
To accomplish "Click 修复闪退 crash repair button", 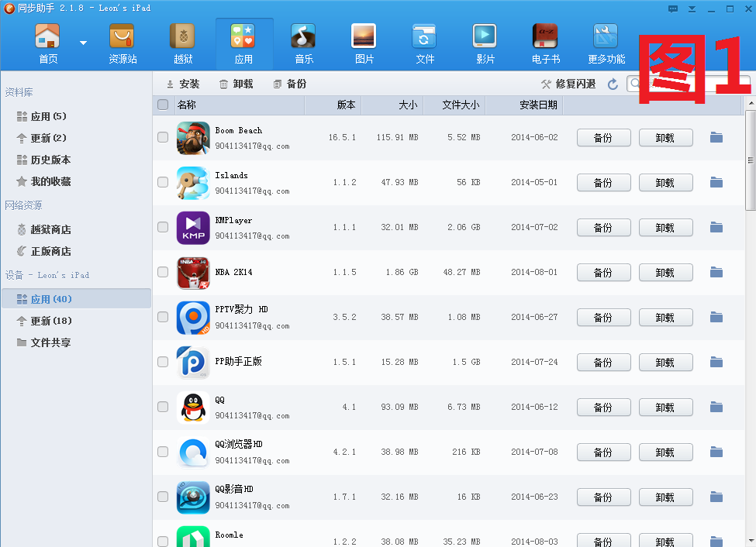I will coord(568,84).
